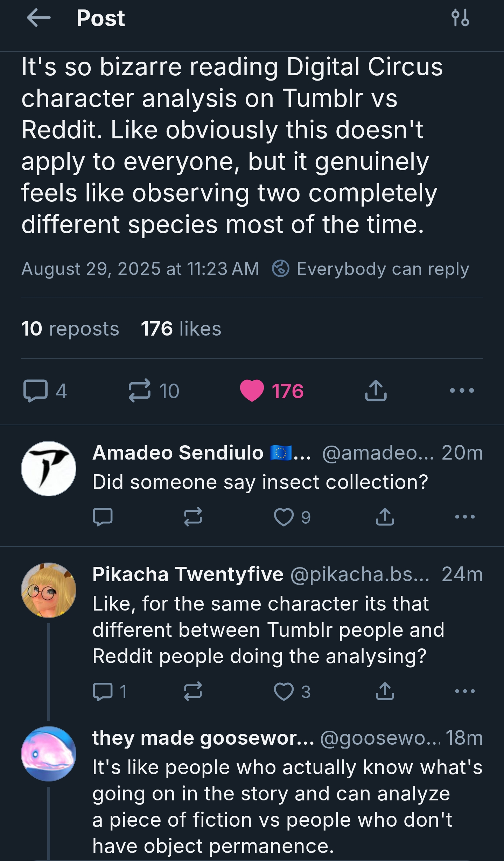
Task: Open more options on main post
Action: pos(462,390)
